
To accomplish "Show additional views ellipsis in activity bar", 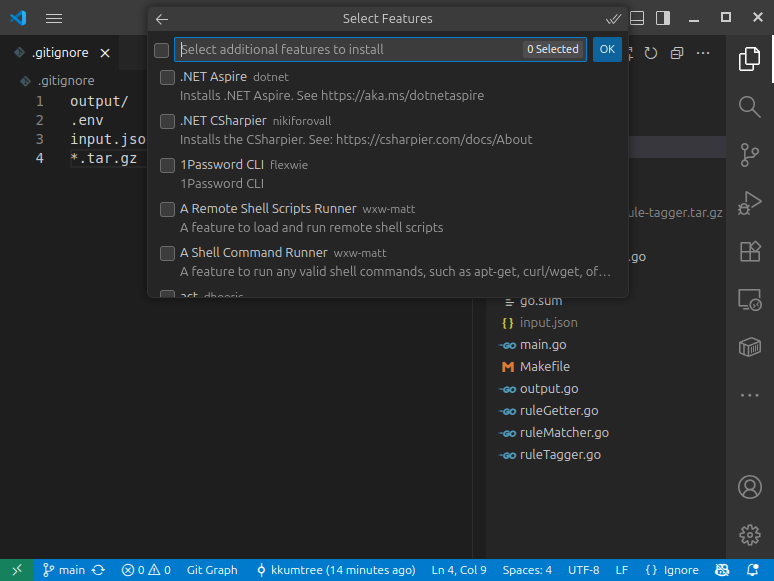I will (x=749, y=395).
